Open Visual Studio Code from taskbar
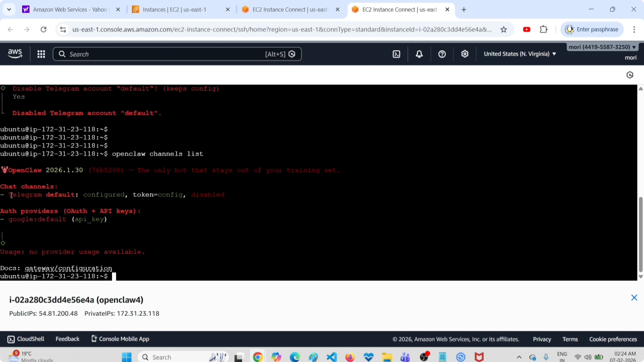Screen dimensions: 644x362 point(331,357)
